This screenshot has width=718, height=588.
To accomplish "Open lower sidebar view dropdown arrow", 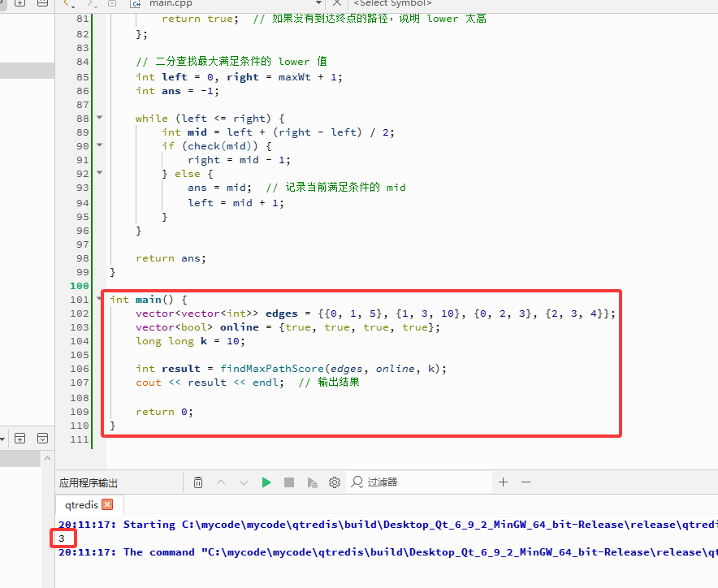I will pyautogui.click(x=2, y=439).
